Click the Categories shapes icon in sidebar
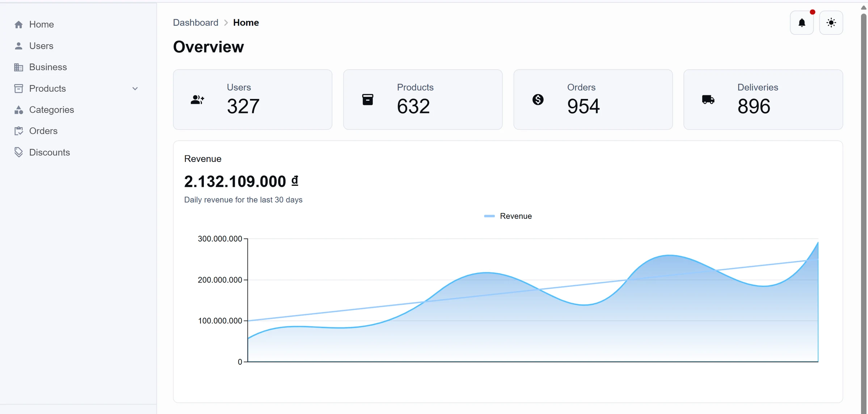868x414 pixels. (18, 110)
